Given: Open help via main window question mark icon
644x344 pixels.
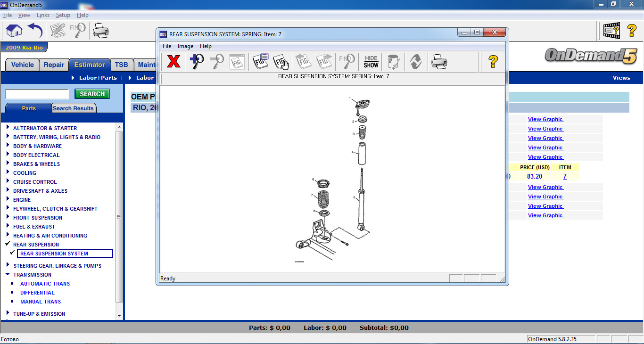Looking at the screenshot, I should point(632,31).
